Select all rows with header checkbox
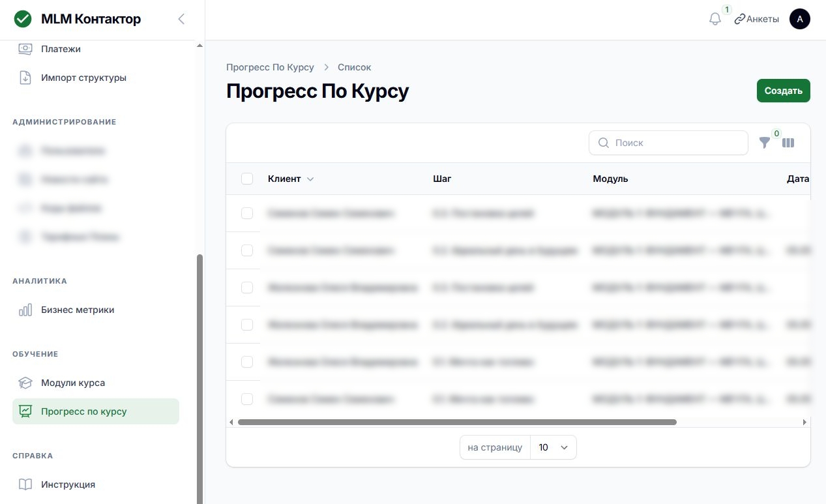826x504 pixels. [x=247, y=179]
